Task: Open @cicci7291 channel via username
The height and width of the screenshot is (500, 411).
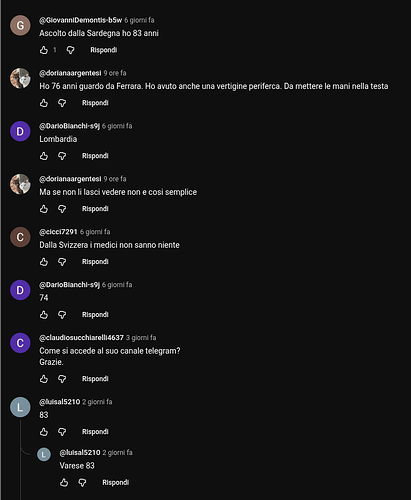Action: pos(58,232)
